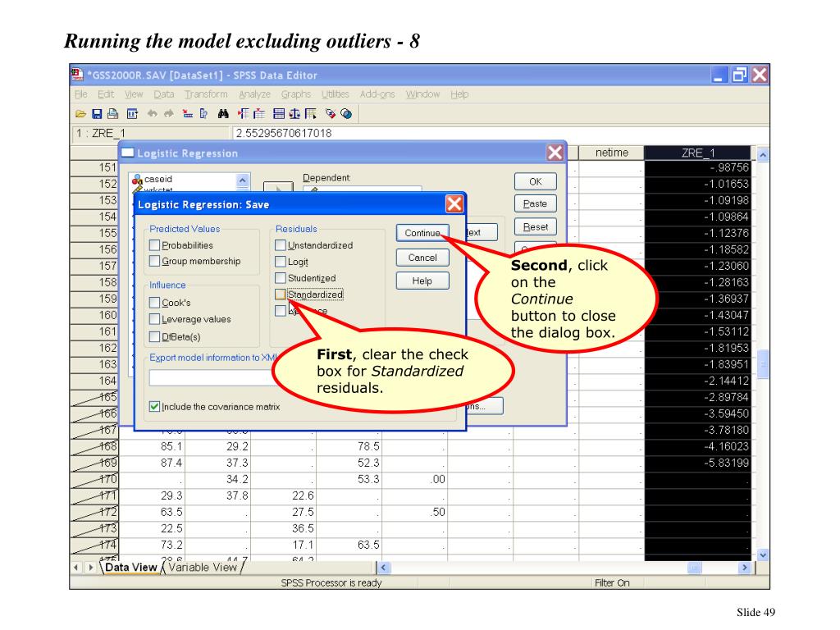Click the Use Sets toolbar icon
Viewport: 840px width, 630px height.
coord(347,113)
